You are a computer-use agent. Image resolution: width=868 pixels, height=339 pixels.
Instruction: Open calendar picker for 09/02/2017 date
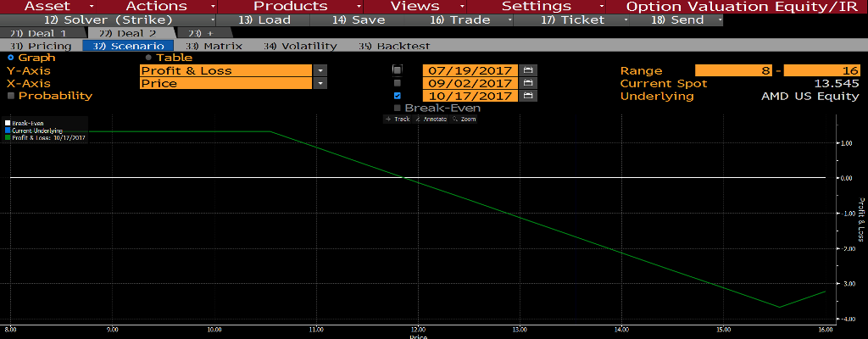click(528, 83)
